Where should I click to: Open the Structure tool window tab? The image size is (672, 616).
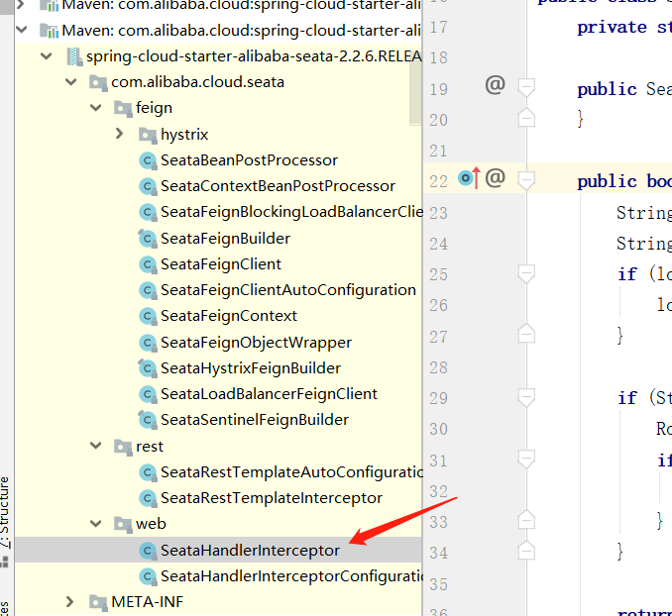tap(4, 512)
